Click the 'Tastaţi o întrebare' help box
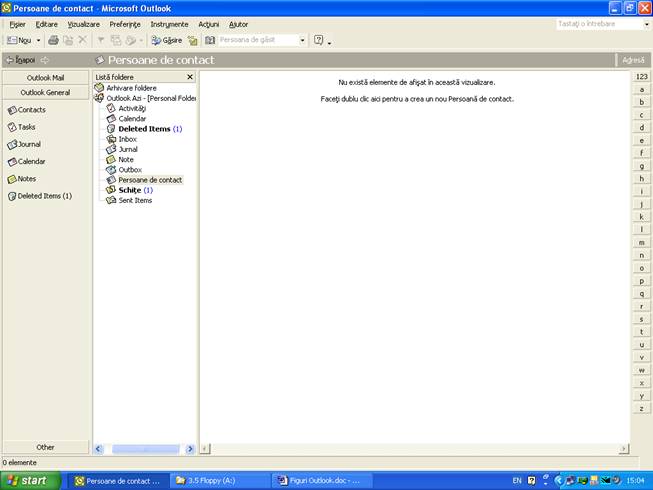Screen dimensions: 653x490 point(599,24)
